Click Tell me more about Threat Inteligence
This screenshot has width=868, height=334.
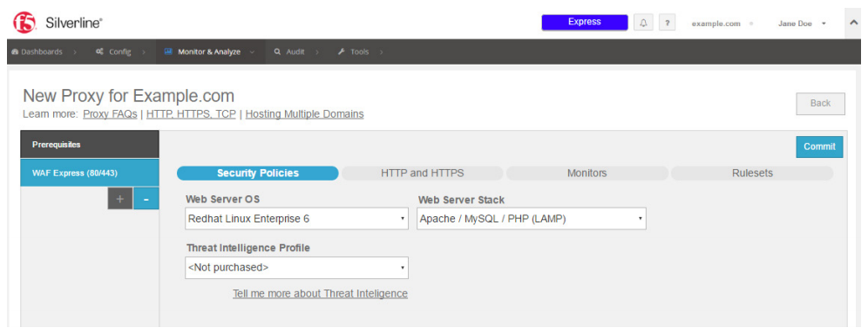(320, 294)
